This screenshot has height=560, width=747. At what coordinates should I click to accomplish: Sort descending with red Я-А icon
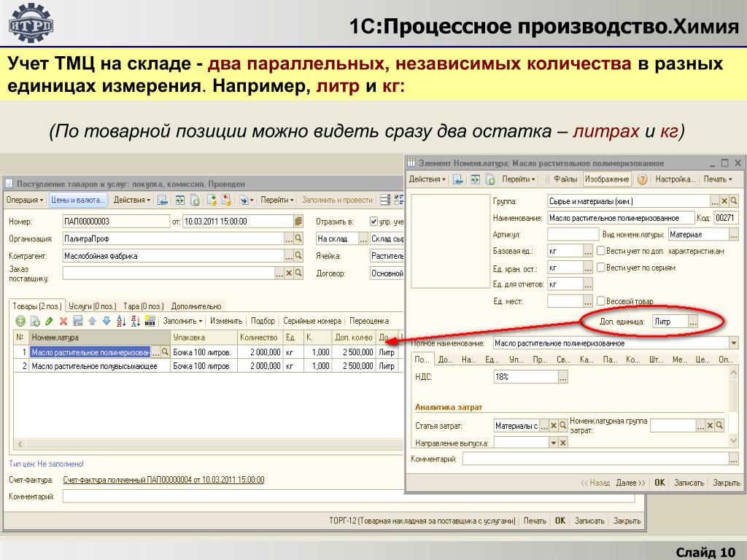pyautogui.click(x=135, y=322)
